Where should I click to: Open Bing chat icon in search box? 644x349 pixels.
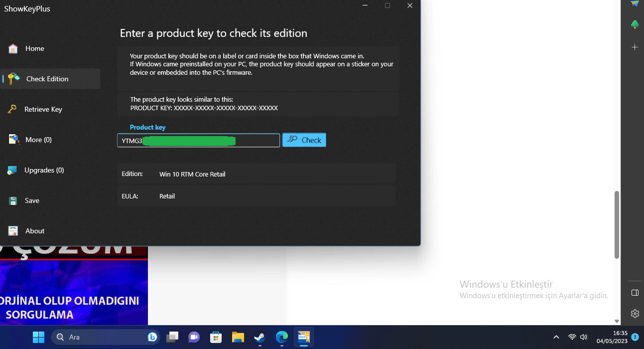[x=152, y=338]
